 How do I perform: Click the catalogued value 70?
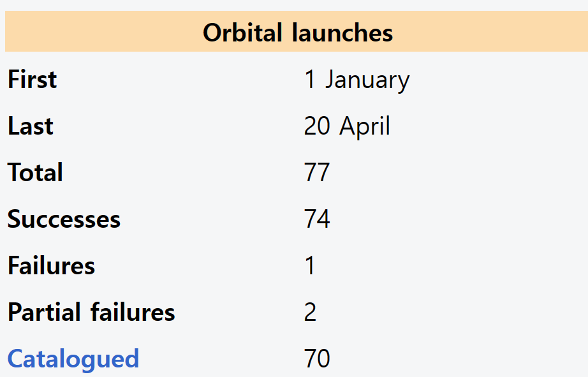point(317,359)
